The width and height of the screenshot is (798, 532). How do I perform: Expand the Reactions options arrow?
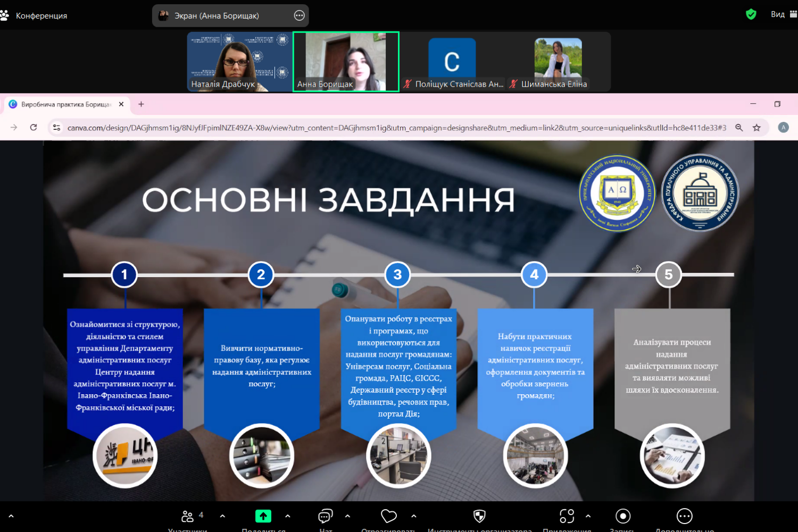point(414,516)
